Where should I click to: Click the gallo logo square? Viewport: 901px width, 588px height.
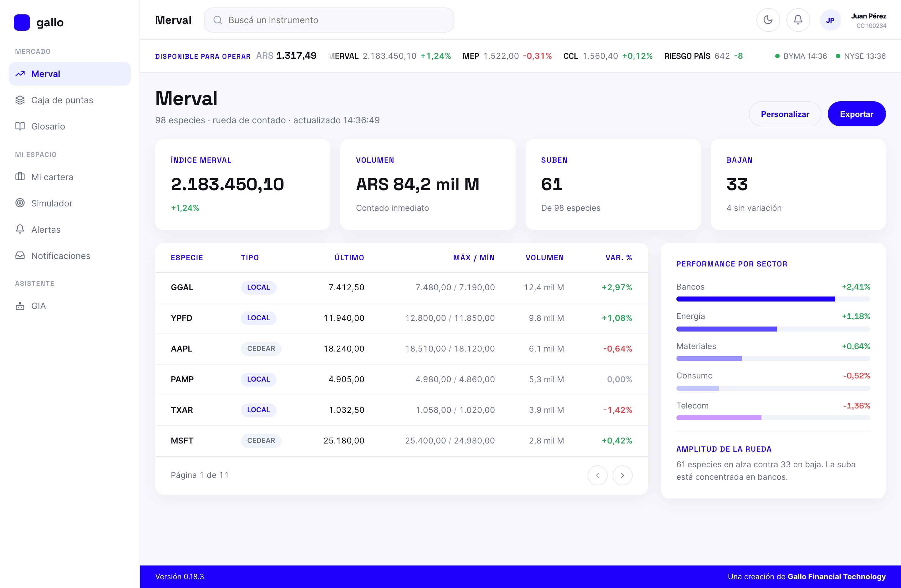pos(22,22)
